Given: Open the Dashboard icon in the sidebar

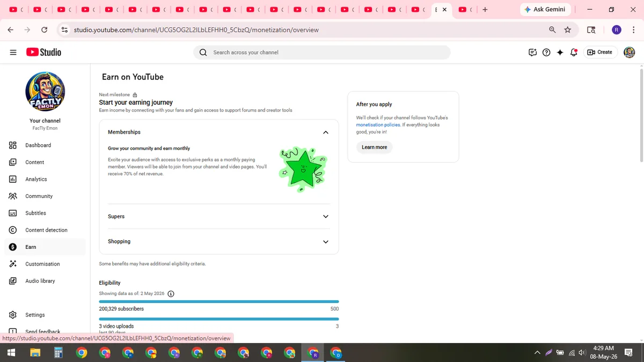Looking at the screenshot, I should point(13,145).
